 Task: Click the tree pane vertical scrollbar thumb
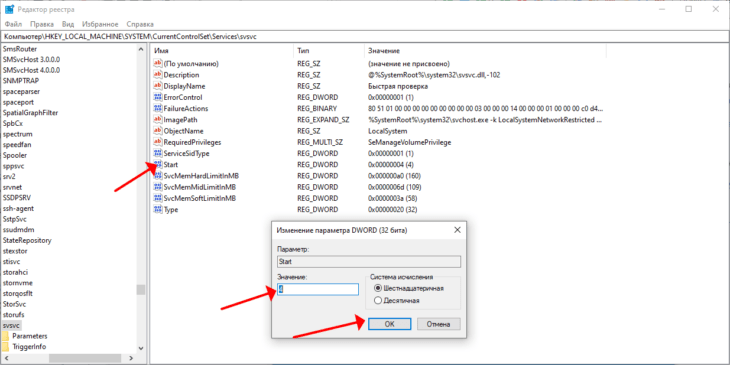click(x=141, y=290)
